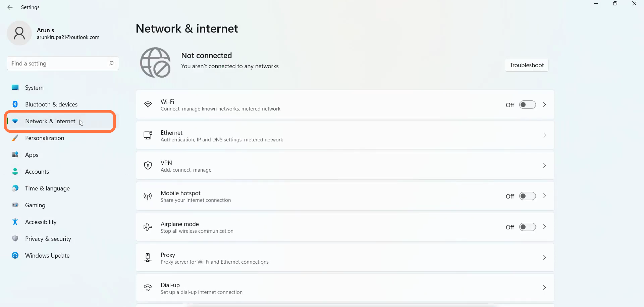Open Gaming settings label
Screen dimensions: 644x307
point(35,205)
